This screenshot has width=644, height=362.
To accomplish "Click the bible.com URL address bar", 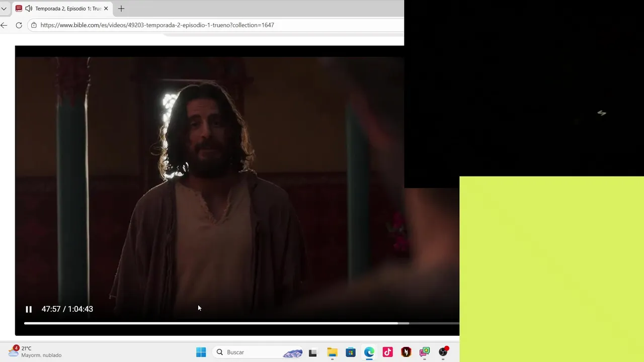I will tap(216, 25).
